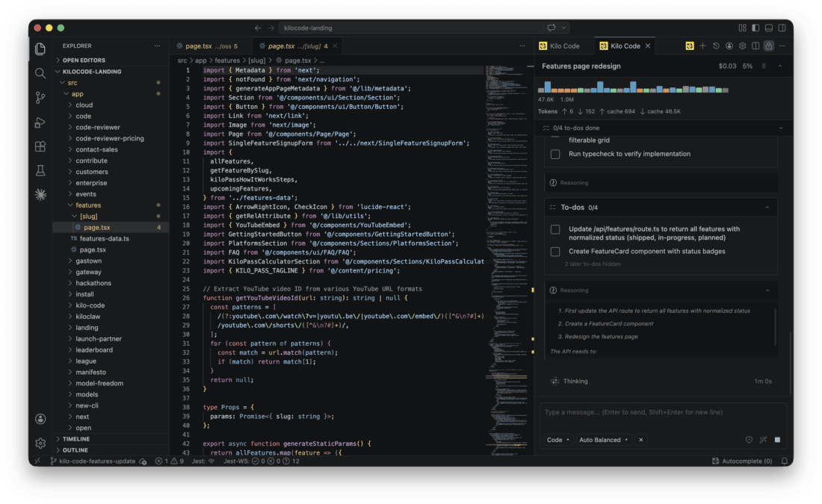Viewport: 822px width, 504px height.
Task: Click the token usage bar chart
Action: (x=633, y=87)
